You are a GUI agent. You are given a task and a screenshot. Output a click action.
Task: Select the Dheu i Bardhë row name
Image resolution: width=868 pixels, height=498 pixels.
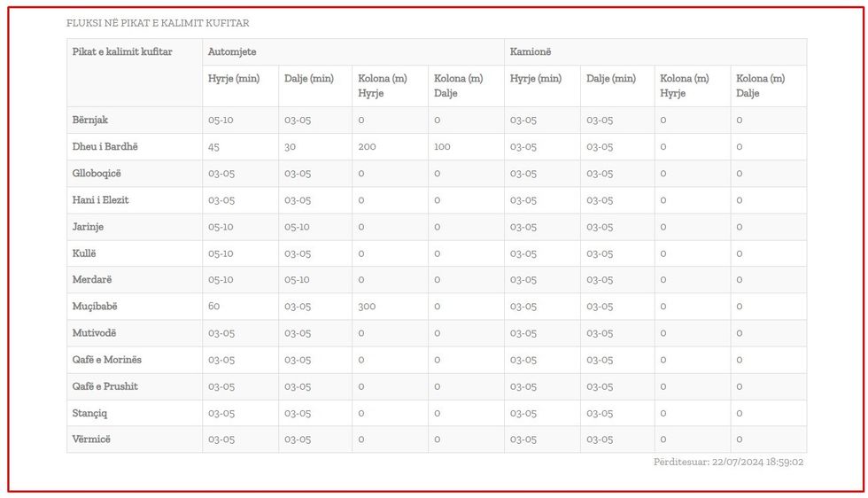105,146
